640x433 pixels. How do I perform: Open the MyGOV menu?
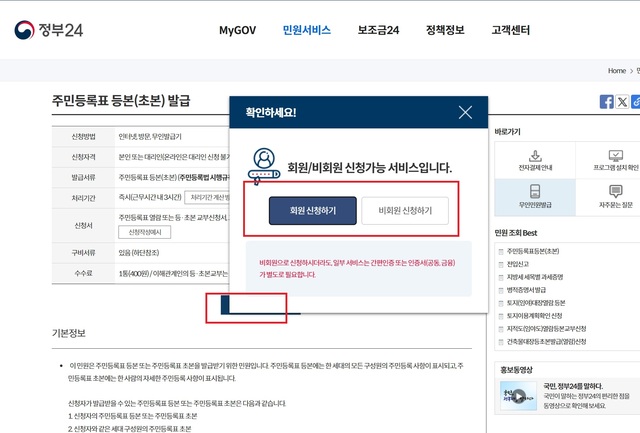click(x=237, y=30)
